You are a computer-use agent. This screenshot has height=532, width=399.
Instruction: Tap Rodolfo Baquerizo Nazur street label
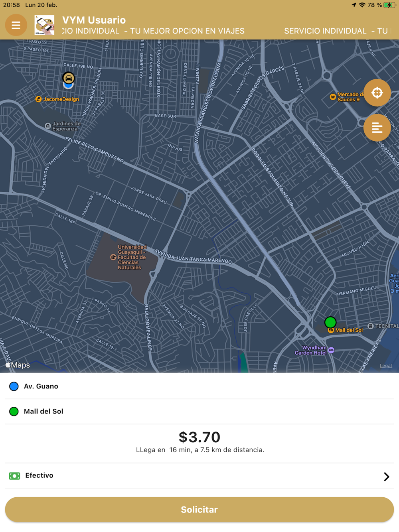pos(272,177)
